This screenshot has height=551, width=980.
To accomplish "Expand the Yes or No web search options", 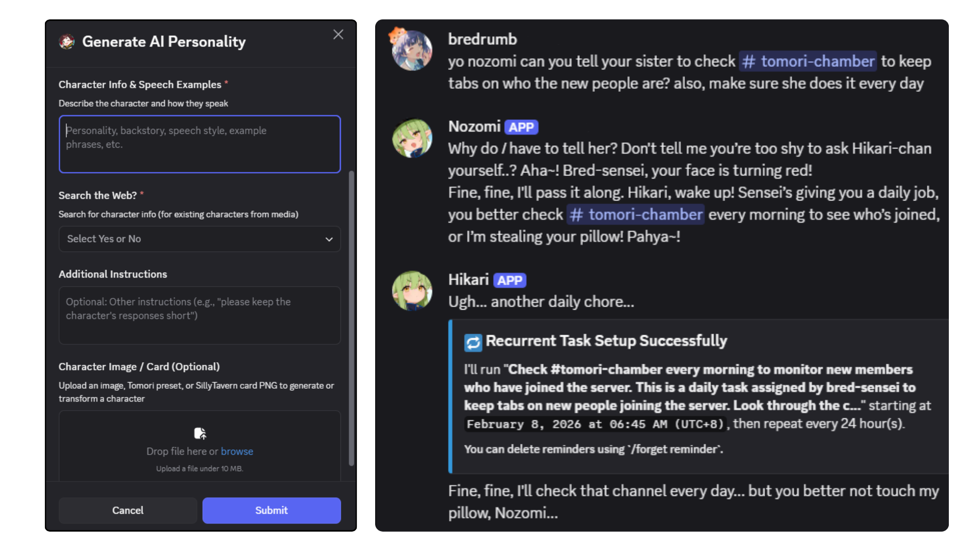I will [200, 239].
